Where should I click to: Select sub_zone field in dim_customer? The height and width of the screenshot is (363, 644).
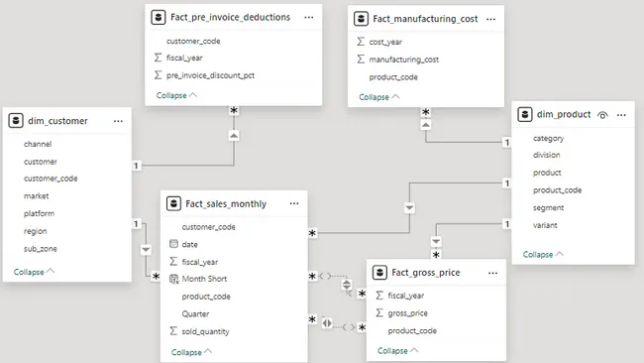coord(41,249)
